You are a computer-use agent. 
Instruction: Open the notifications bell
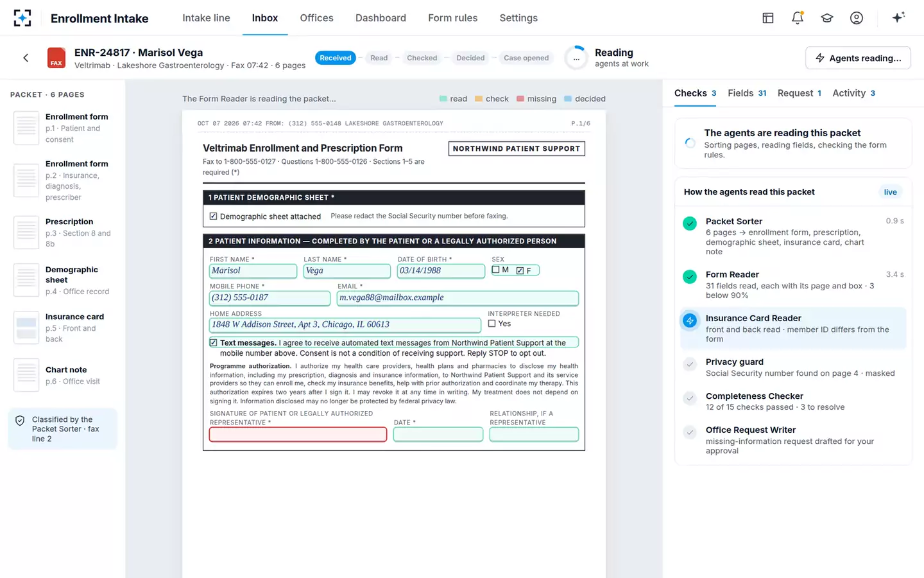[x=798, y=18]
